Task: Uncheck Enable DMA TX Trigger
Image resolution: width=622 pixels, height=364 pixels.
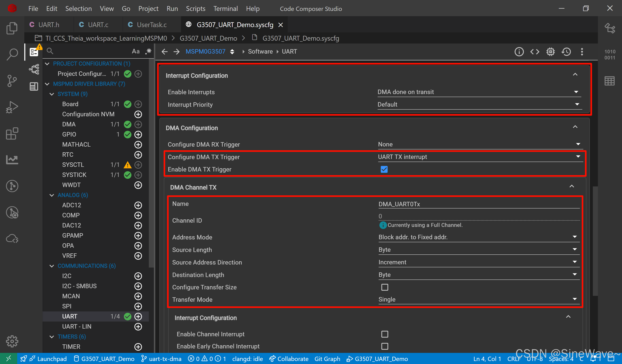Action: (x=384, y=169)
